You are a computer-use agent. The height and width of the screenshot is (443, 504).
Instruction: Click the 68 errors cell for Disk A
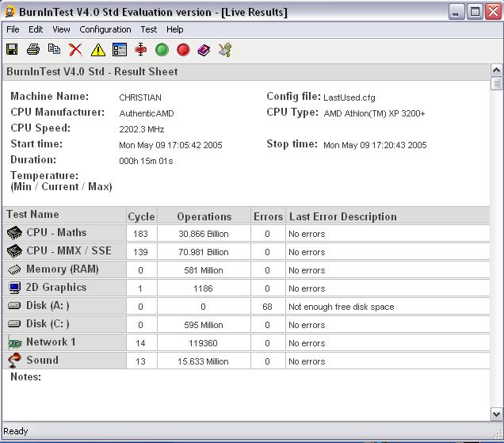[x=267, y=307]
